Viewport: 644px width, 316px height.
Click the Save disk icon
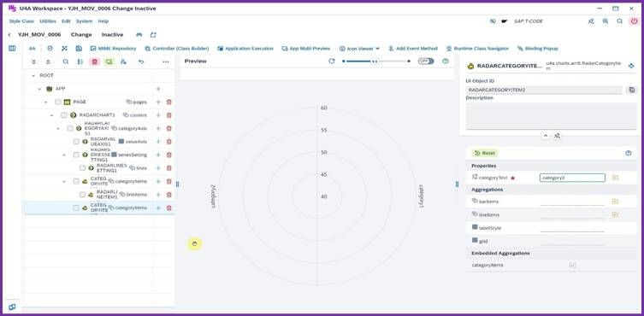79,49
